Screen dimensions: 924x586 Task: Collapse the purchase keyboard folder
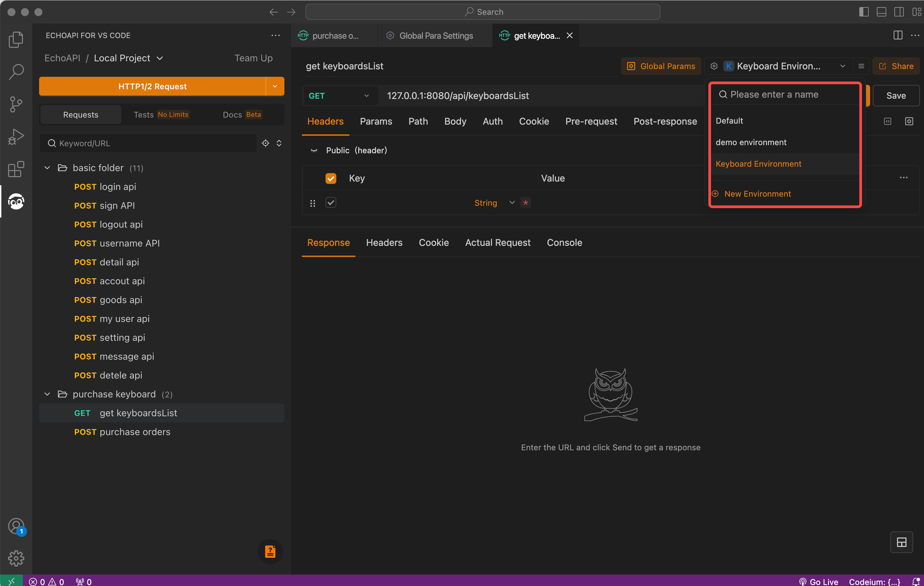[x=47, y=394]
